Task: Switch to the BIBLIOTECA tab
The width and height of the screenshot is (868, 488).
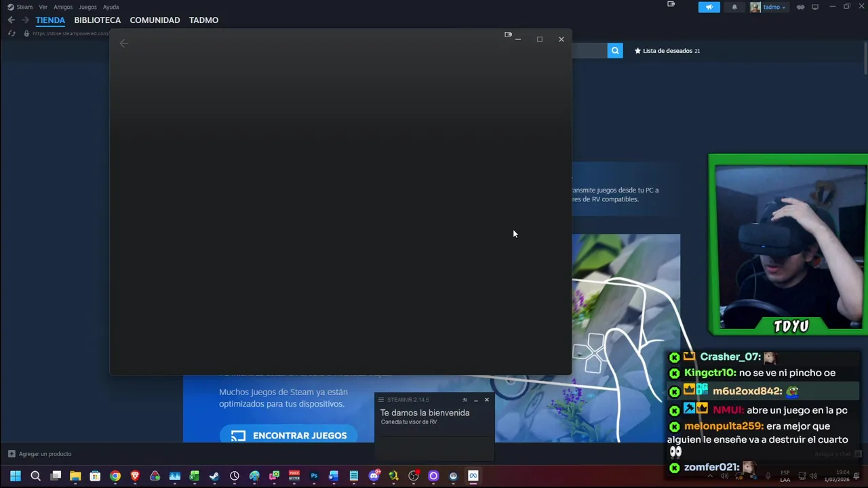Action: pyautogui.click(x=98, y=20)
